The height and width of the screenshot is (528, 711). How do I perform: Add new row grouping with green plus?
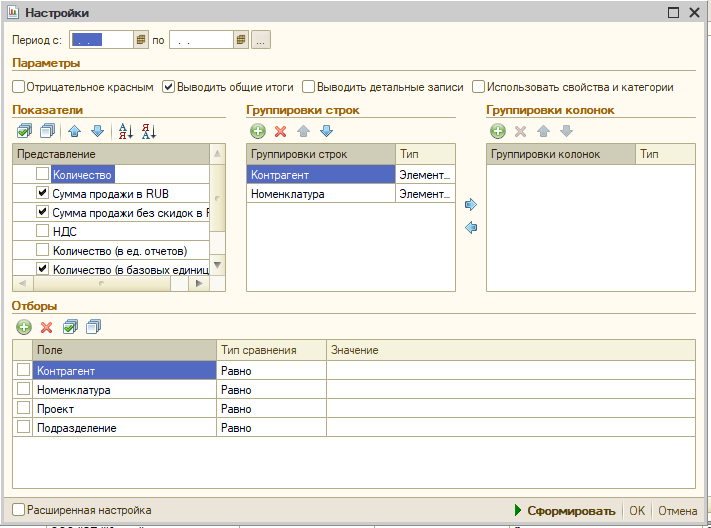(x=257, y=131)
